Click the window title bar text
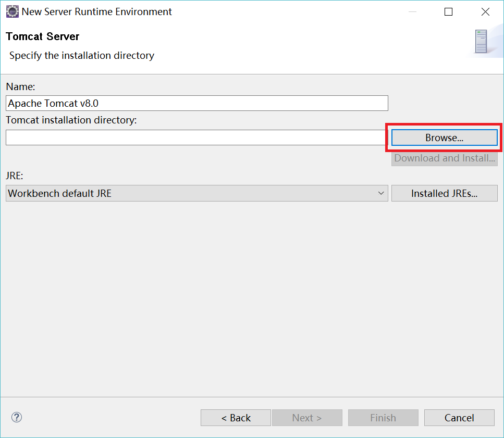 pos(97,12)
